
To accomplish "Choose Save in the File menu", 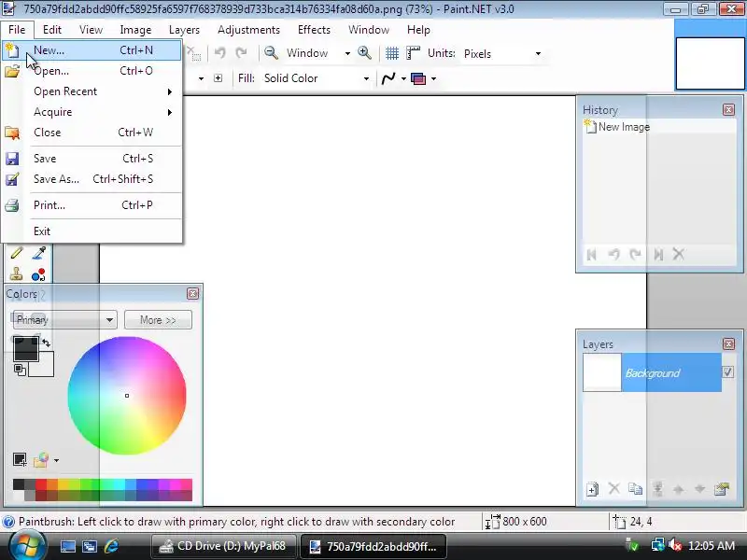I will point(92,159).
